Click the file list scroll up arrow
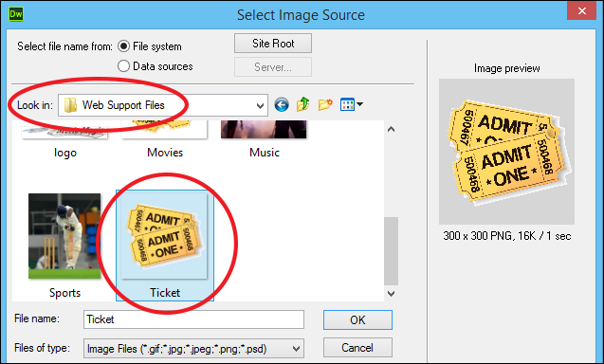This screenshot has width=604, height=364. (x=391, y=130)
